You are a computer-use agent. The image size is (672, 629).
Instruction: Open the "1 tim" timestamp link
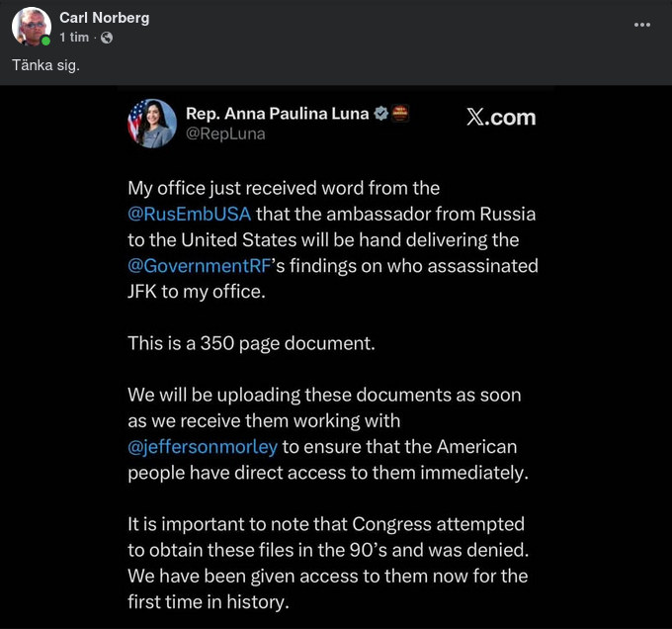pos(74,38)
